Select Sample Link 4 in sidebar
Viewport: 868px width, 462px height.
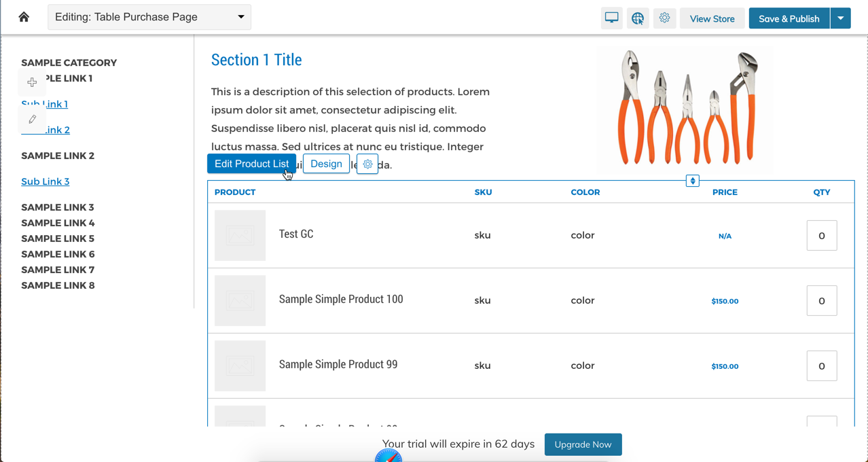point(58,223)
